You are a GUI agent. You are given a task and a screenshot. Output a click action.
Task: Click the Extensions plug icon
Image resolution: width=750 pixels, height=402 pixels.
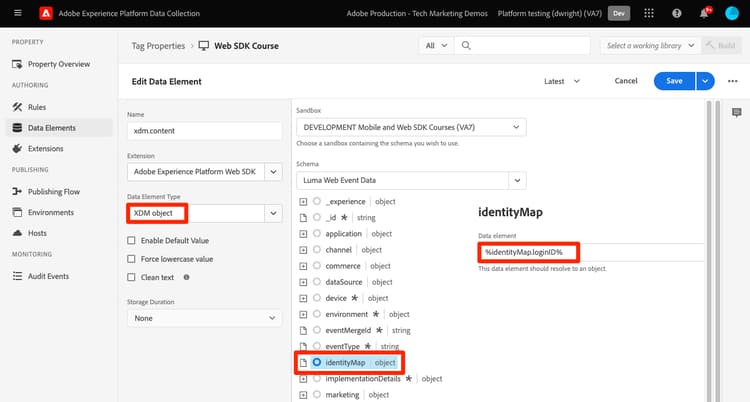pos(17,148)
